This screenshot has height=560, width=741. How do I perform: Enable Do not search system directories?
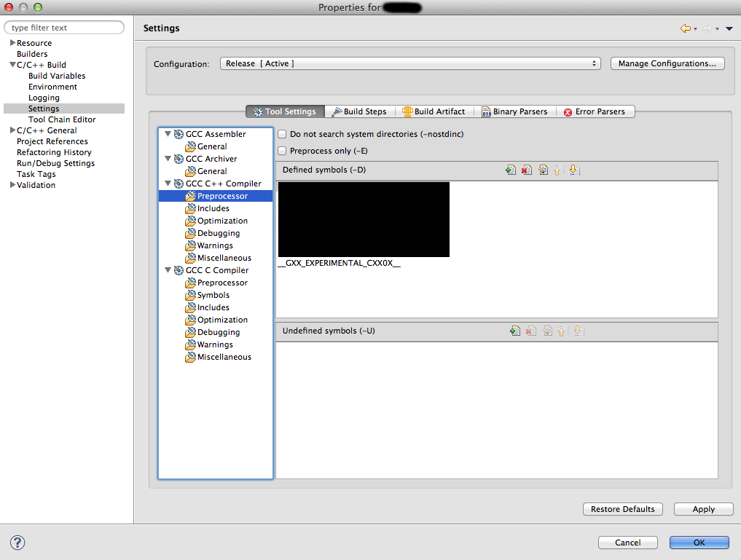point(282,134)
